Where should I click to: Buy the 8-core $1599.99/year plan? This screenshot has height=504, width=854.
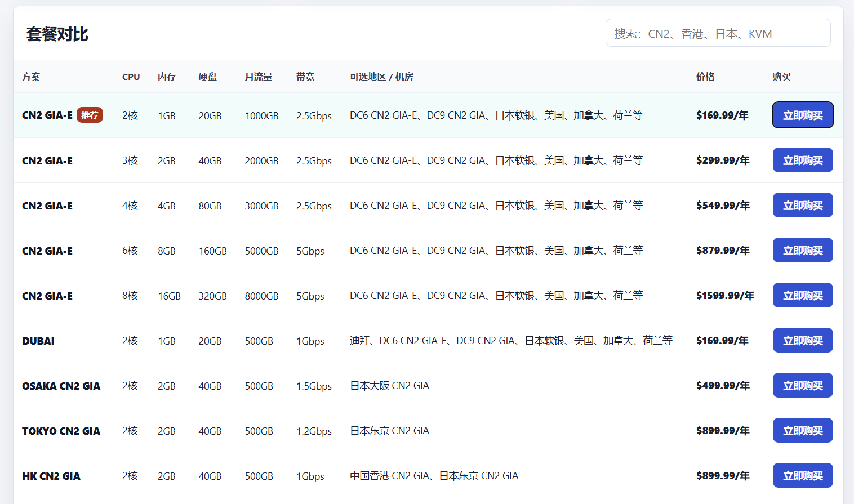coord(803,295)
